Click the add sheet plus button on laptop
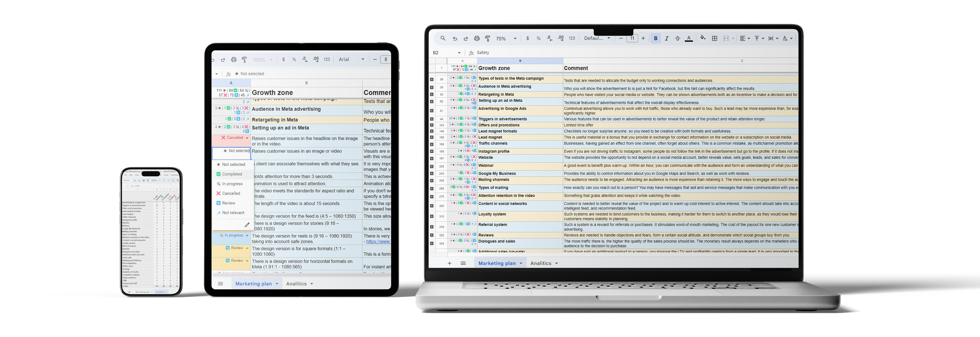The height and width of the screenshot is (337, 980). tap(449, 263)
